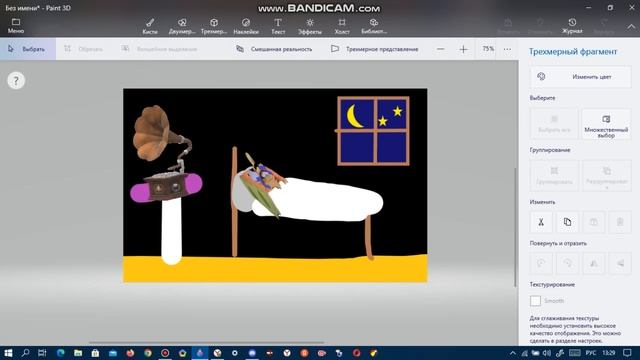
Task: Click Изменить цвет edit color button
Action: tap(580, 77)
